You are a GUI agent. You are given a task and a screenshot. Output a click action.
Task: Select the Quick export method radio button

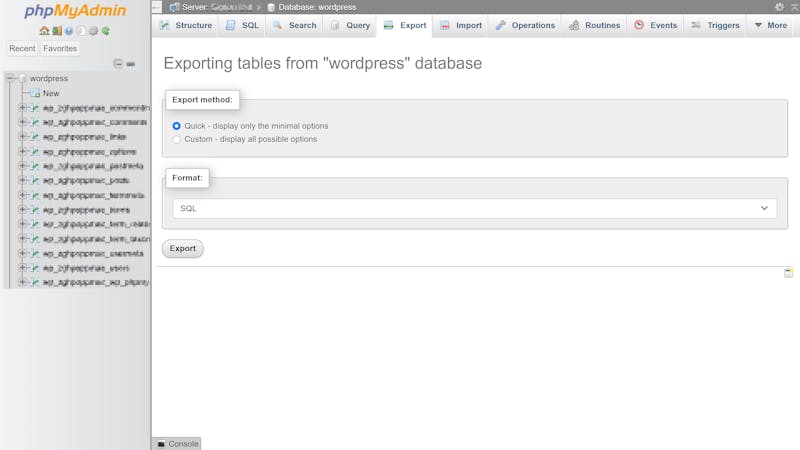click(x=177, y=126)
